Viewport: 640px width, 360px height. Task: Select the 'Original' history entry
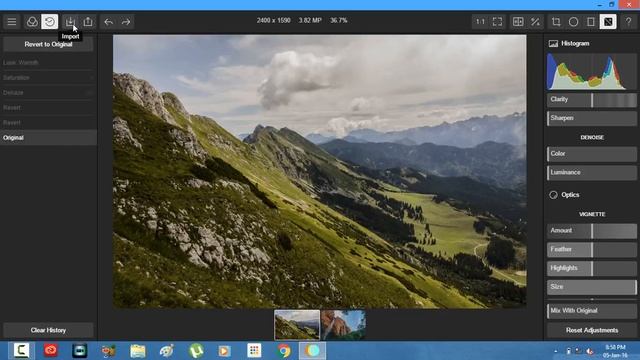click(x=48, y=138)
